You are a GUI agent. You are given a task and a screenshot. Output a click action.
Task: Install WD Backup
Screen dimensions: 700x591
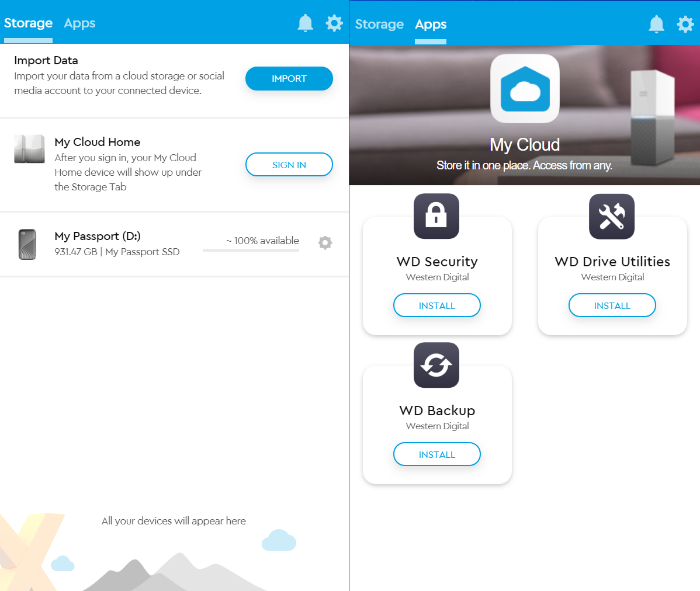(x=436, y=454)
